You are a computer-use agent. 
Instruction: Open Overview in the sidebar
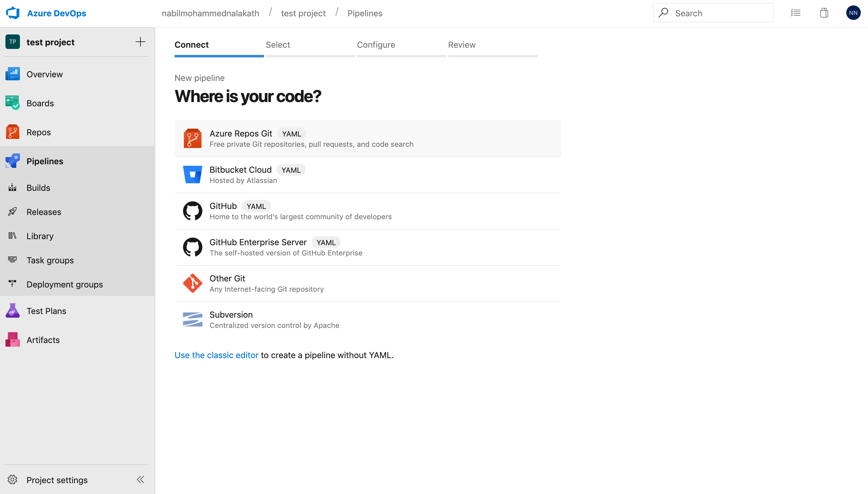tap(77, 74)
